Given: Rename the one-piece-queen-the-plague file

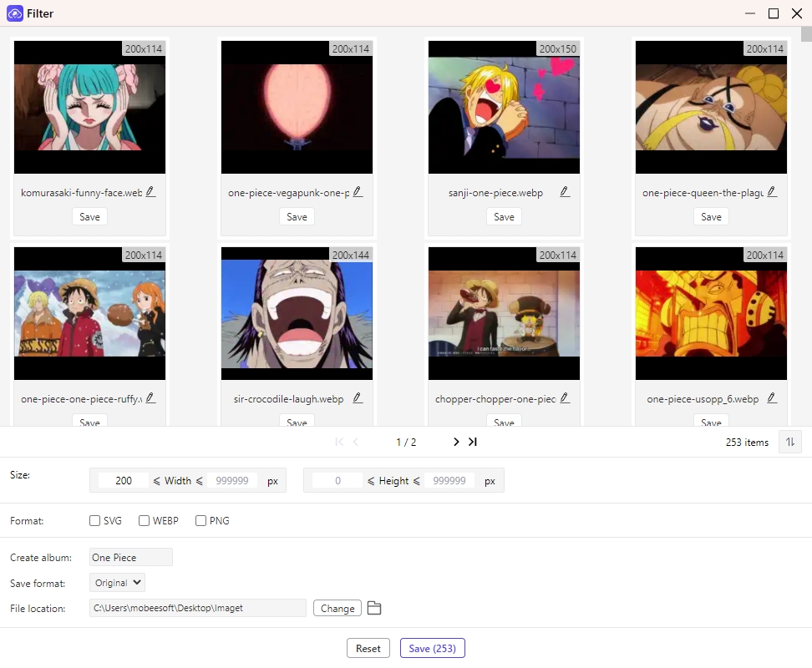Looking at the screenshot, I should (772, 192).
